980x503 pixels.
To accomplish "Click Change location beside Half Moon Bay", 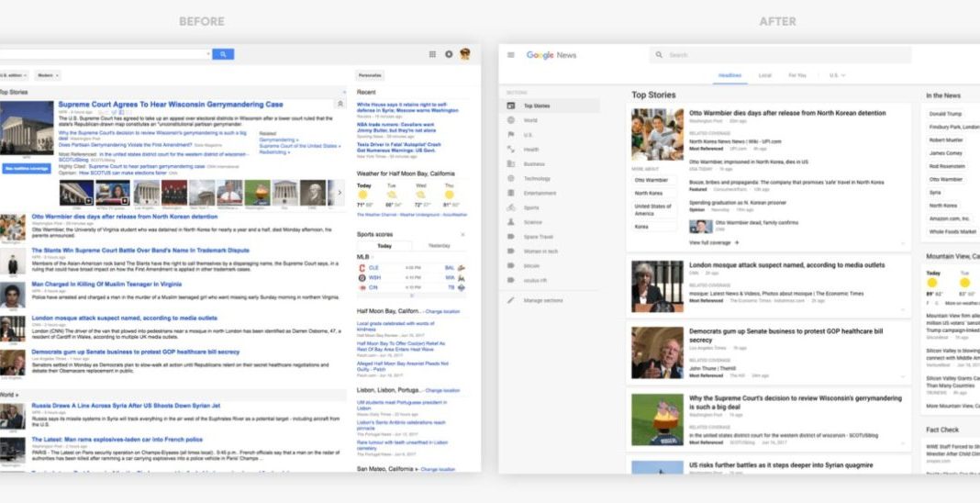I will click(442, 311).
